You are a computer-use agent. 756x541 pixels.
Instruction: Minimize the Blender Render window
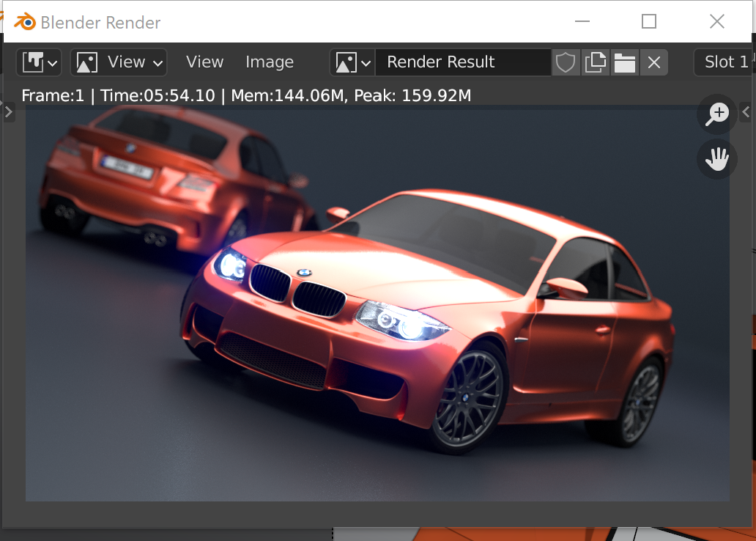582,21
